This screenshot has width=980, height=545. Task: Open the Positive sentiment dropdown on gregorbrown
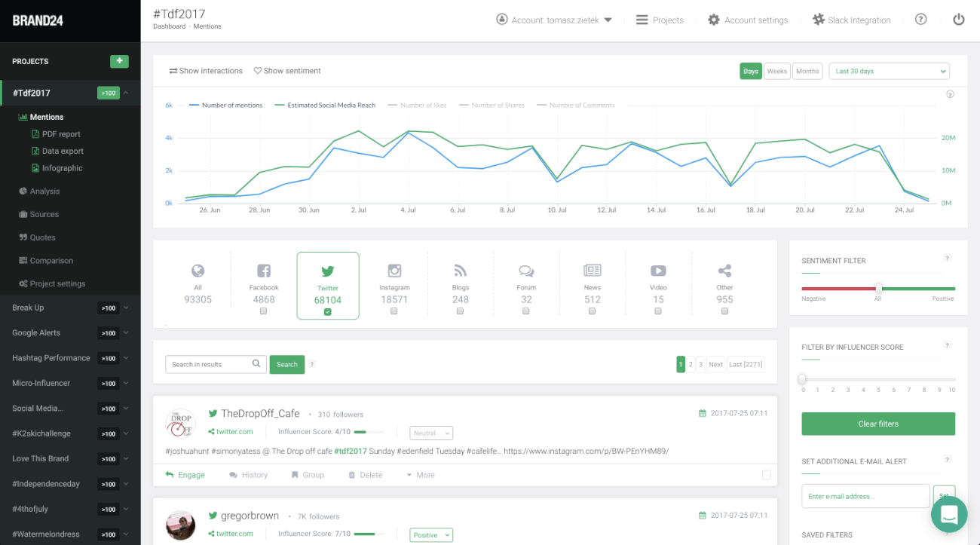[431, 535]
